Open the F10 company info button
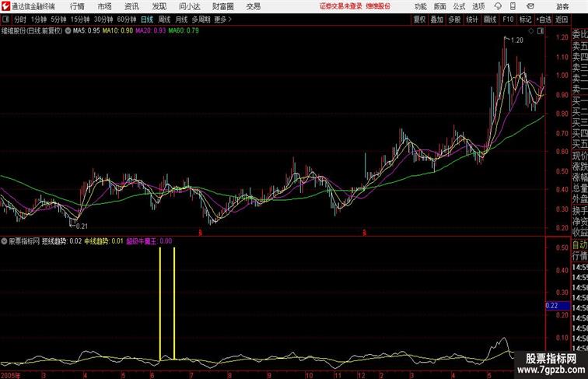The height and width of the screenshot is (379, 588). coord(508,19)
